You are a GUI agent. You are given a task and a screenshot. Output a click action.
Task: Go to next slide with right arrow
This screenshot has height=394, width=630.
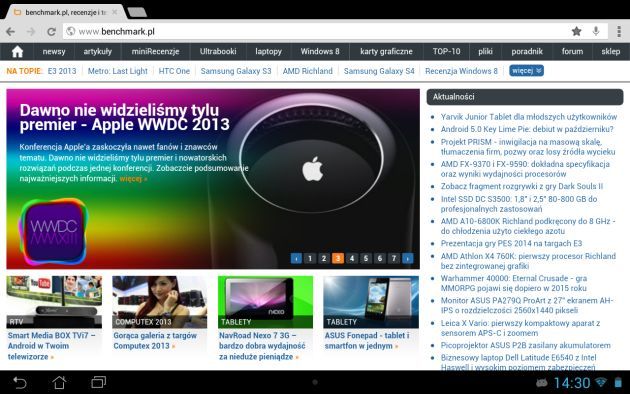[408, 258]
